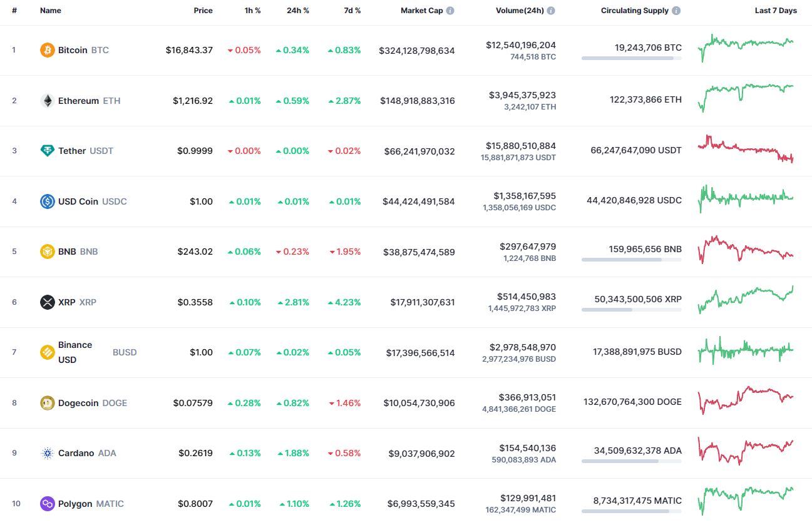The width and height of the screenshot is (812, 525).
Task: Click Ethereum's 7-day sparkline chart
Action: click(x=746, y=98)
